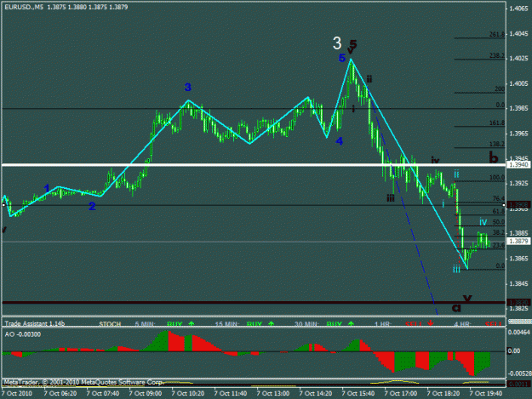Select the cyan ii sub-wave label
Viewport: 532px width, 399px height.
(x=457, y=174)
